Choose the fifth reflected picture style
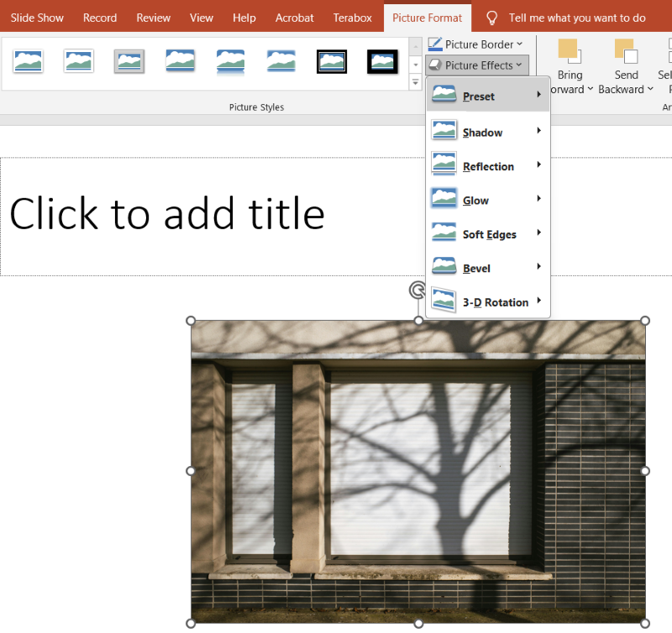The width and height of the screenshot is (672, 633). 230,61
